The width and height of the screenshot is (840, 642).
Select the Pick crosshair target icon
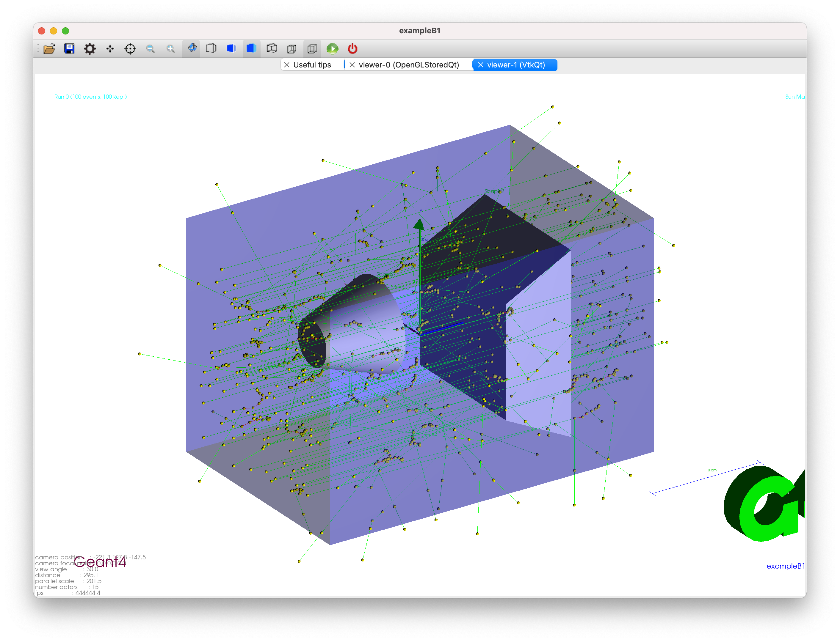[x=130, y=49]
